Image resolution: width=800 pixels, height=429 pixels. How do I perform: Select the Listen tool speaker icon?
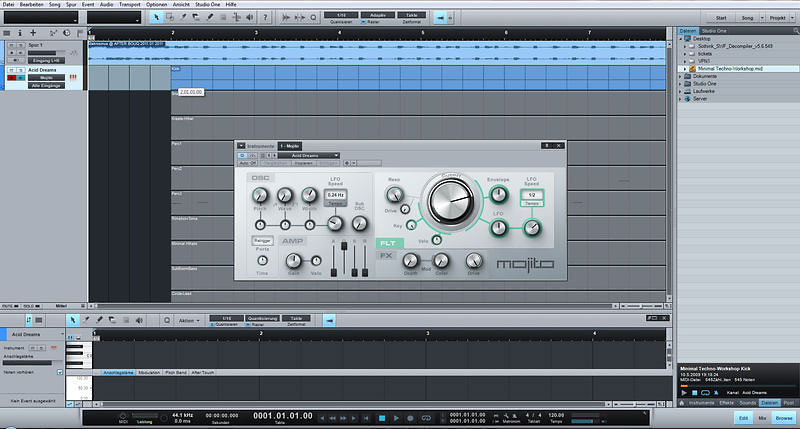pos(250,17)
